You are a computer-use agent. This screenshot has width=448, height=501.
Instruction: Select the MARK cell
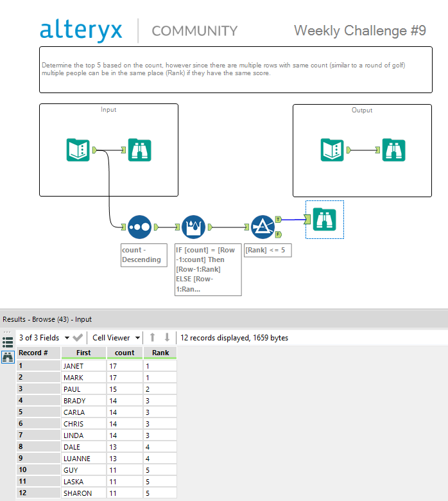point(83,378)
